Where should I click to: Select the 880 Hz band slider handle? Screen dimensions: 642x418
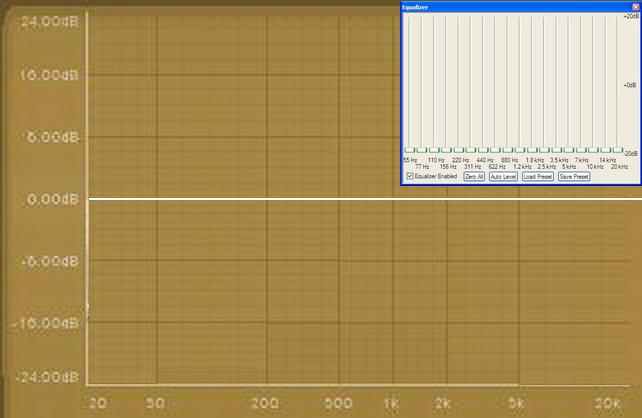click(x=508, y=150)
